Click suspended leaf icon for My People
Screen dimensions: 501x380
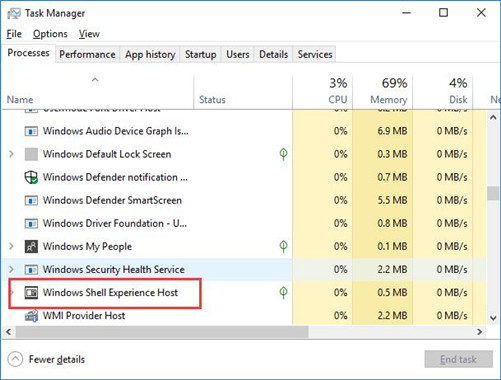click(x=283, y=246)
